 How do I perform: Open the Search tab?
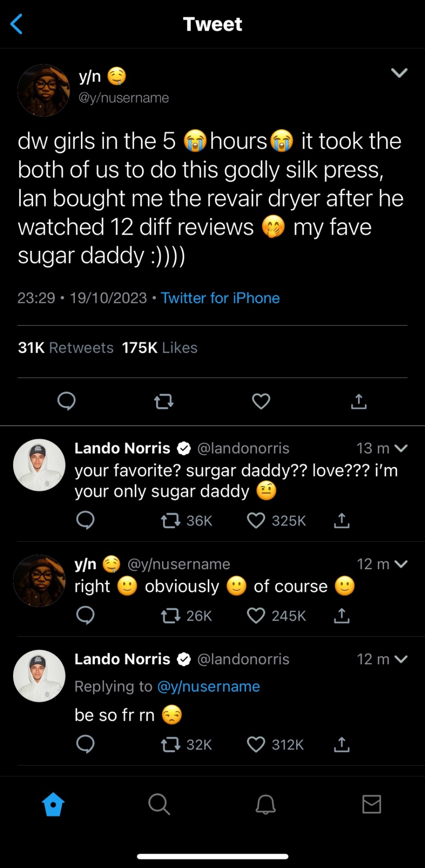pos(159,804)
